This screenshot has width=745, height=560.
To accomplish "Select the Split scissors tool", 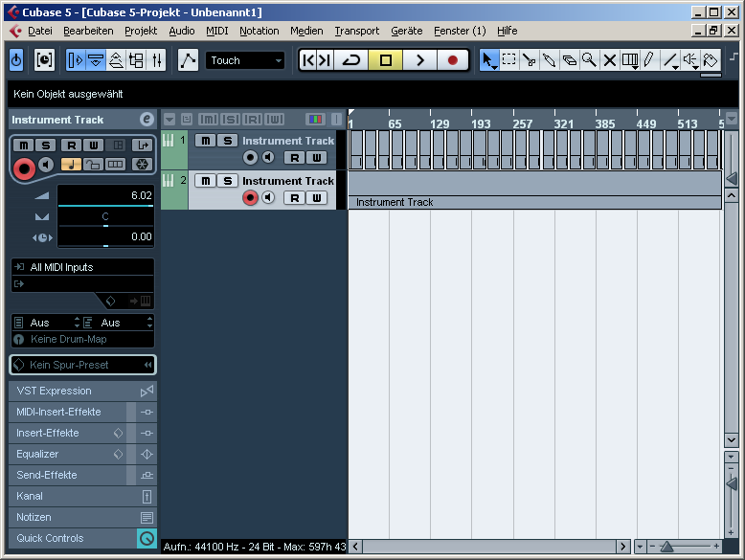I will (529, 60).
